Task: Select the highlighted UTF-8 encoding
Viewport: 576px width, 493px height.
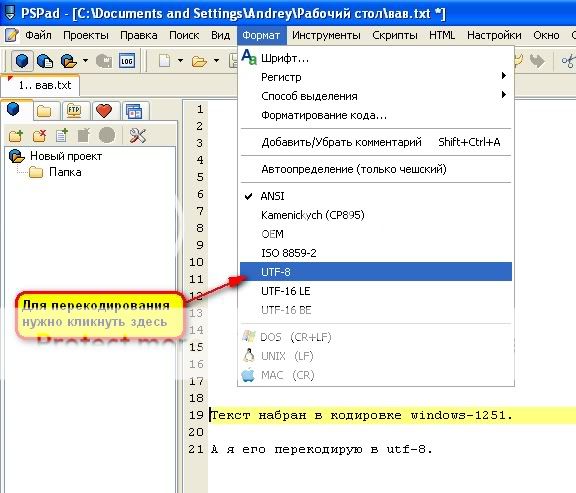Action: click(x=375, y=272)
